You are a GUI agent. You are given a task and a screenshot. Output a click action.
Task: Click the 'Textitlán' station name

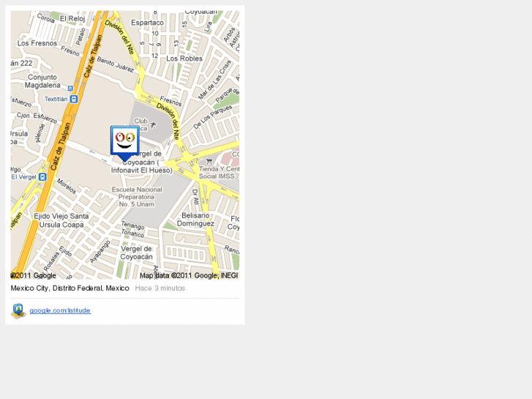click(56, 99)
